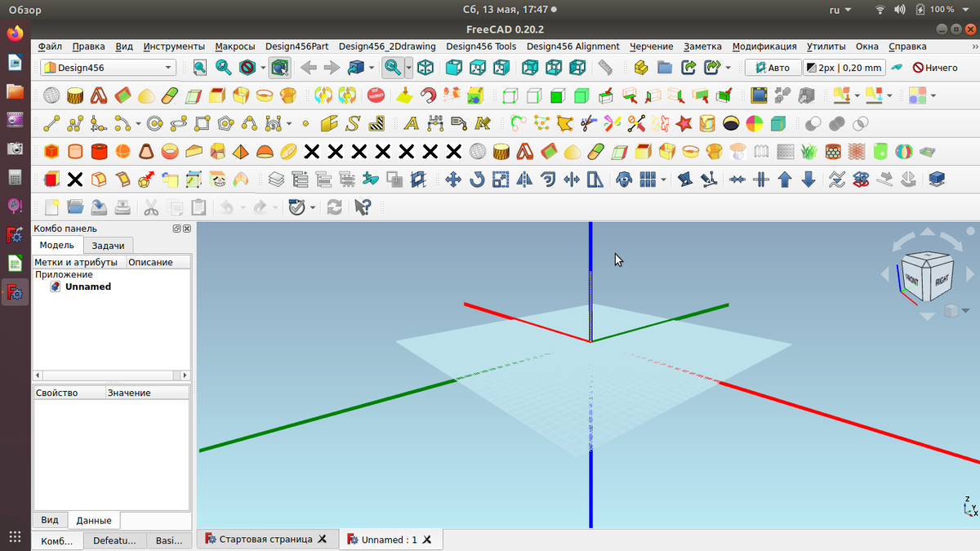Screen dimensions: 980x551
Task: Expand the make sub-link dropdown arrow
Action: (x=728, y=68)
